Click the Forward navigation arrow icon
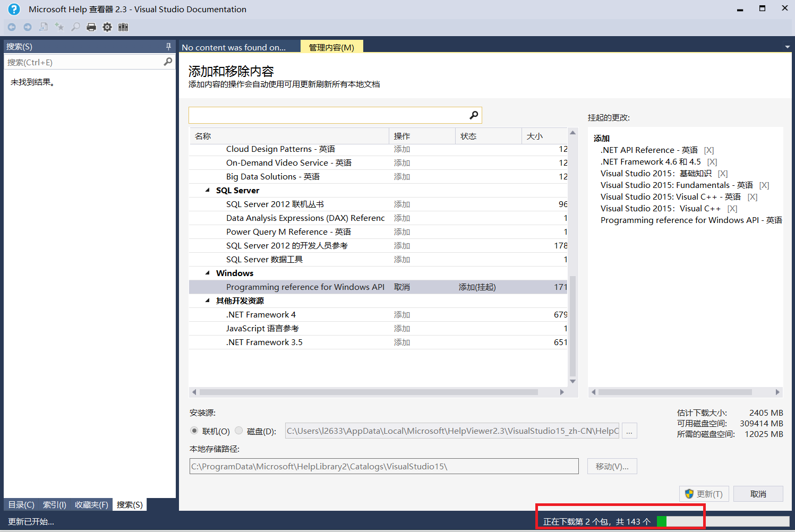This screenshot has width=795, height=532. point(28,27)
